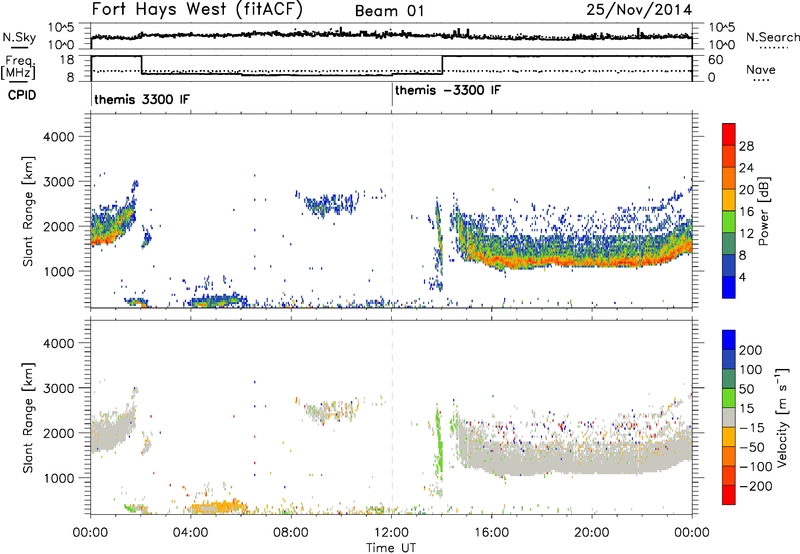Click the gray band of Velocity color bar

pos(729,417)
